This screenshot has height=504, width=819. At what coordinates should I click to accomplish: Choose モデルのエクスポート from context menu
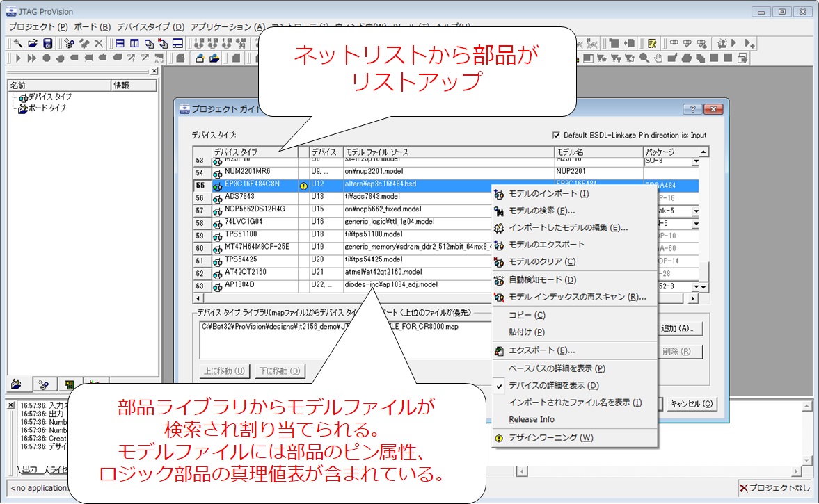[575, 245]
